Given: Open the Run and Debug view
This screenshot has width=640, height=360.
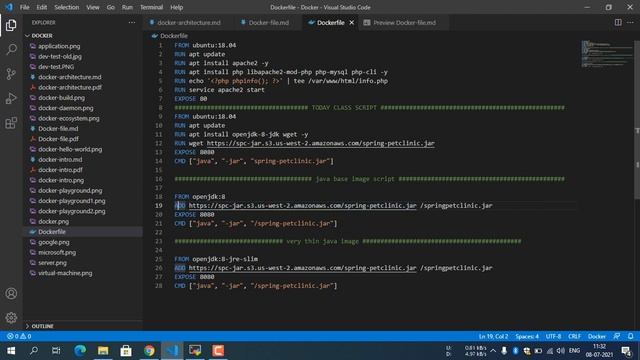Looking at the screenshot, I should (11, 98).
